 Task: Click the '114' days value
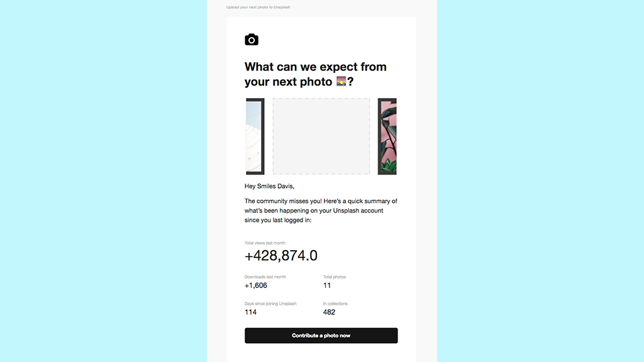[x=250, y=312]
